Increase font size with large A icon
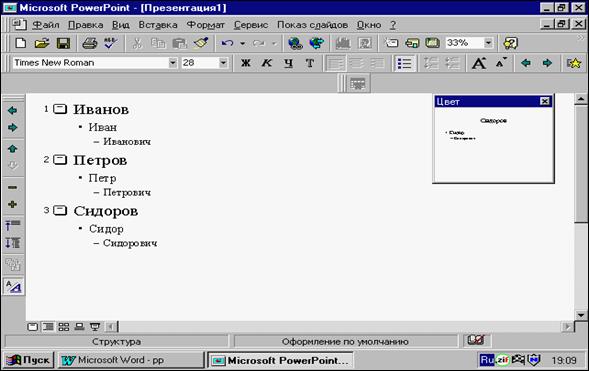Image resolution: width=589 pixels, height=371 pixels. [479, 63]
